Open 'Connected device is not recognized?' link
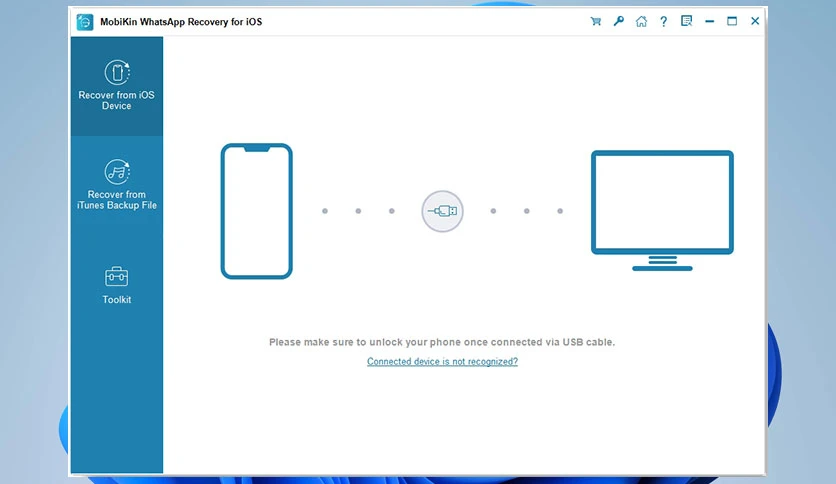 pyautogui.click(x=443, y=361)
